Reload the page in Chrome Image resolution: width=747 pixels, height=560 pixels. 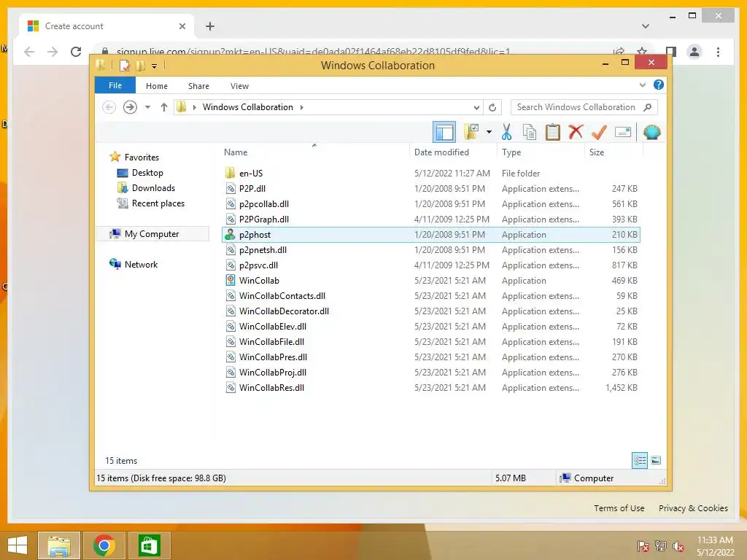click(x=76, y=52)
